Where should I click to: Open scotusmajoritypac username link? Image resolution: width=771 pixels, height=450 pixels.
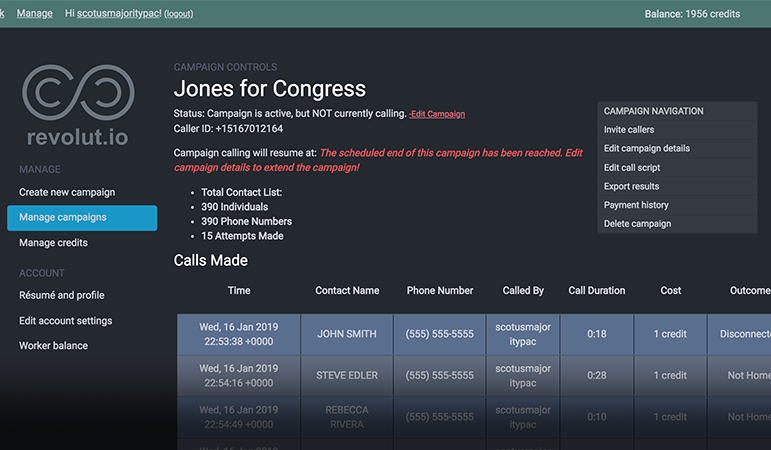coord(119,13)
